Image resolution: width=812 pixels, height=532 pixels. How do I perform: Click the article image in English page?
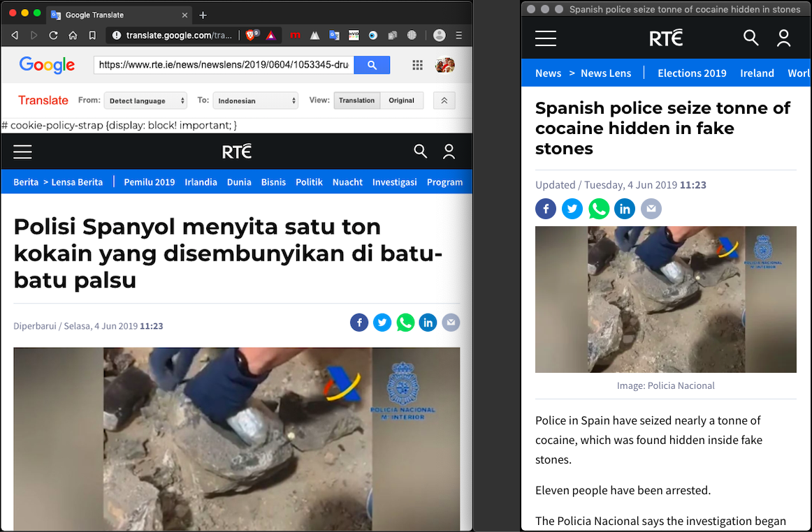[x=665, y=299]
